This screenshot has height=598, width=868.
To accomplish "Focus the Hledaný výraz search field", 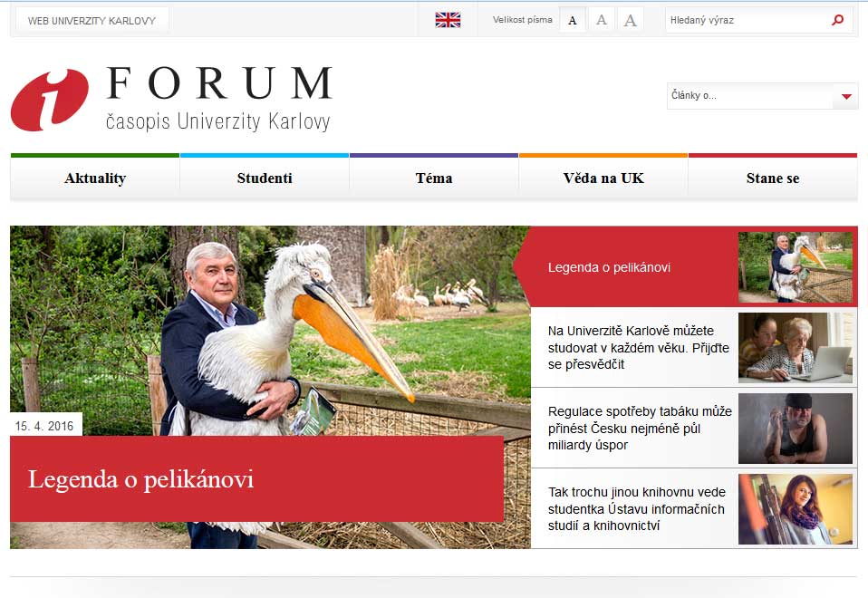I will click(747, 21).
